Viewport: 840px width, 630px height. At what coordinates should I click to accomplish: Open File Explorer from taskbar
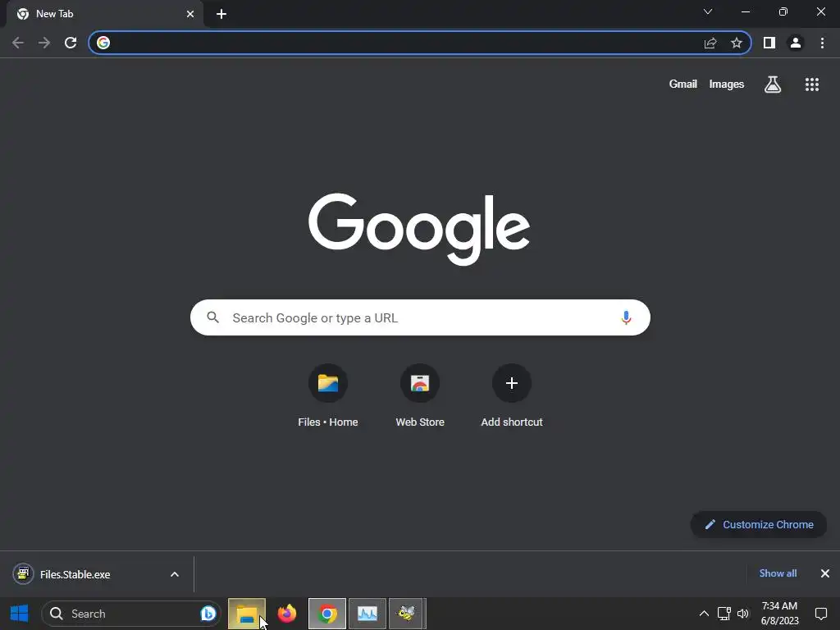pyautogui.click(x=247, y=614)
